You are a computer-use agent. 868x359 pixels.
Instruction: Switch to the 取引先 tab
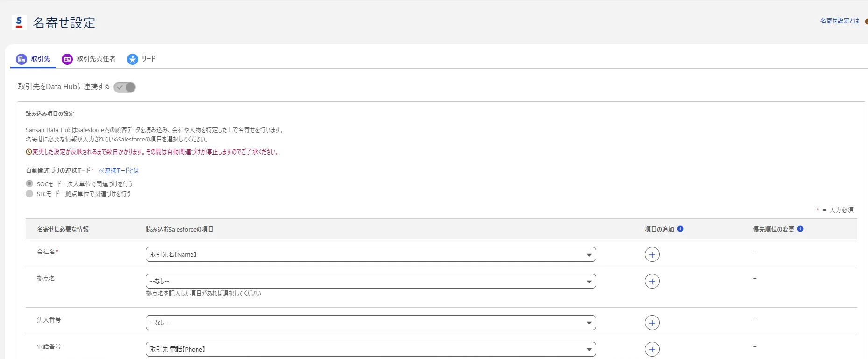pos(33,59)
